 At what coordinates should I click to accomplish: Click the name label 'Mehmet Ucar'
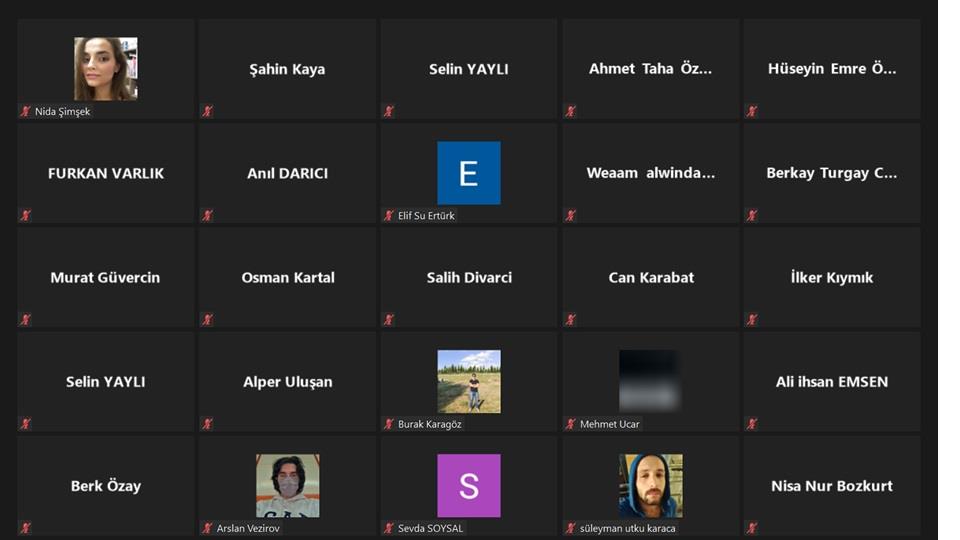(x=610, y=424)
